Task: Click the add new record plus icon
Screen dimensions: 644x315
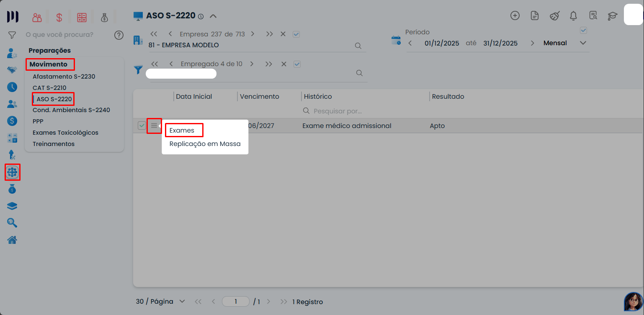Action: [515, 16]
